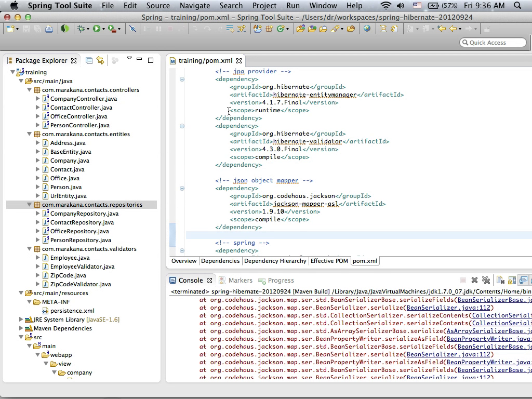This screenshot has width=532, height=399.
Task: Collapse the training project node
Action: pyautogui.click(x=12, y=72)
